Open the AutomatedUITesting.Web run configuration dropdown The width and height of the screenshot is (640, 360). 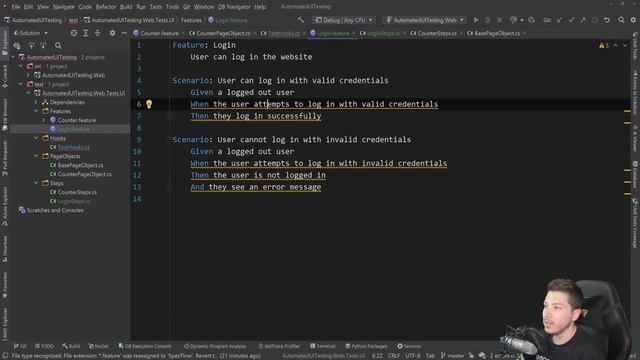(x=425, y=20)
